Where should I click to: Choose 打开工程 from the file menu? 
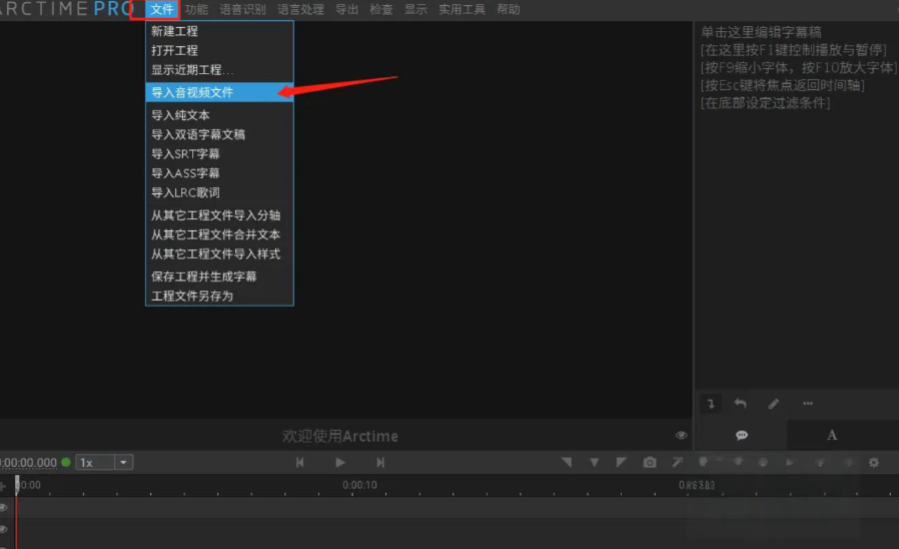click(220, 50)
